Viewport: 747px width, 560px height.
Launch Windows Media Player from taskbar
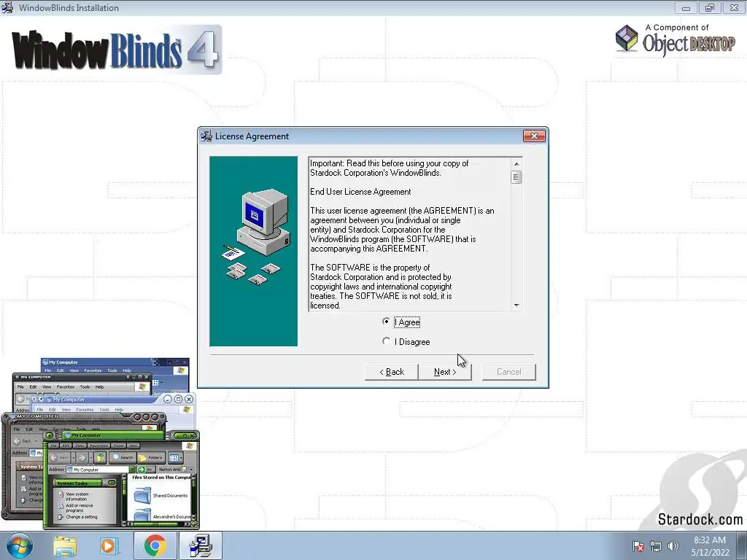(109, 546)
